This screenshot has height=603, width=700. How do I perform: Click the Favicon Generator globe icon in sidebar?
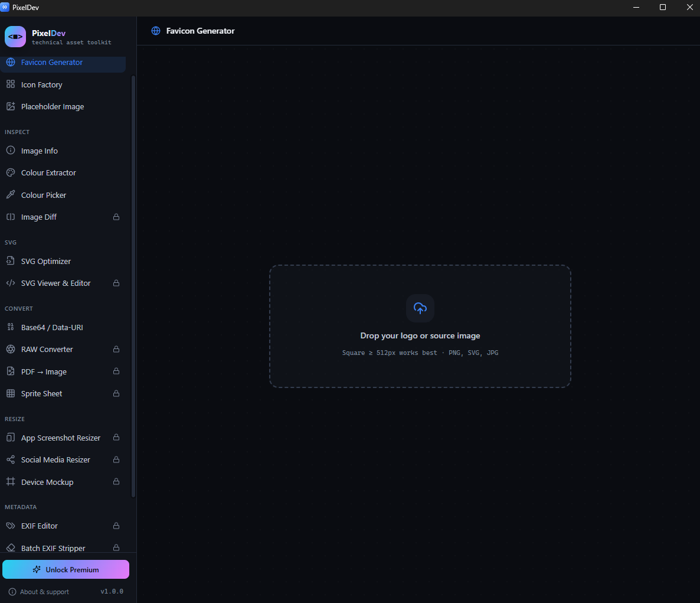click(x=11, y=62)
